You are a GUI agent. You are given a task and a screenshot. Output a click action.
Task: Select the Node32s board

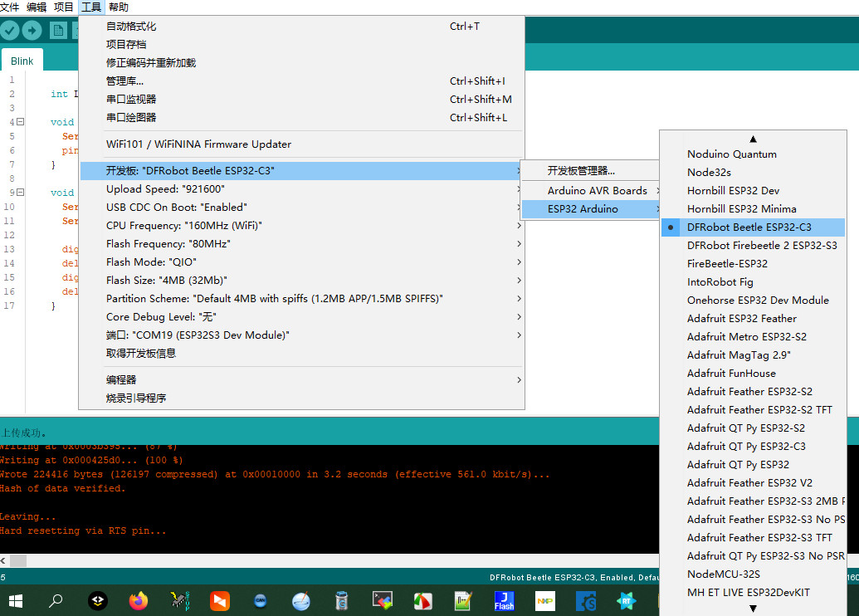(x=754, y=172)
